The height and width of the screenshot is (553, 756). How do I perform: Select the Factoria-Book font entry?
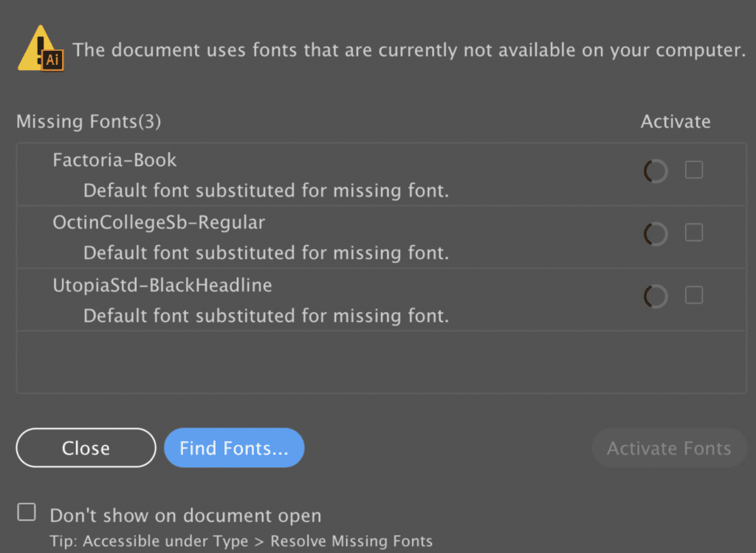114,159
